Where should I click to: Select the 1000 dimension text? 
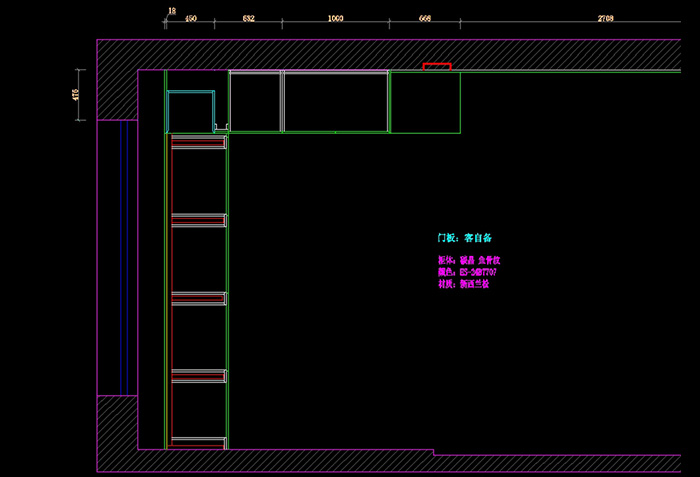pos(336,19)
